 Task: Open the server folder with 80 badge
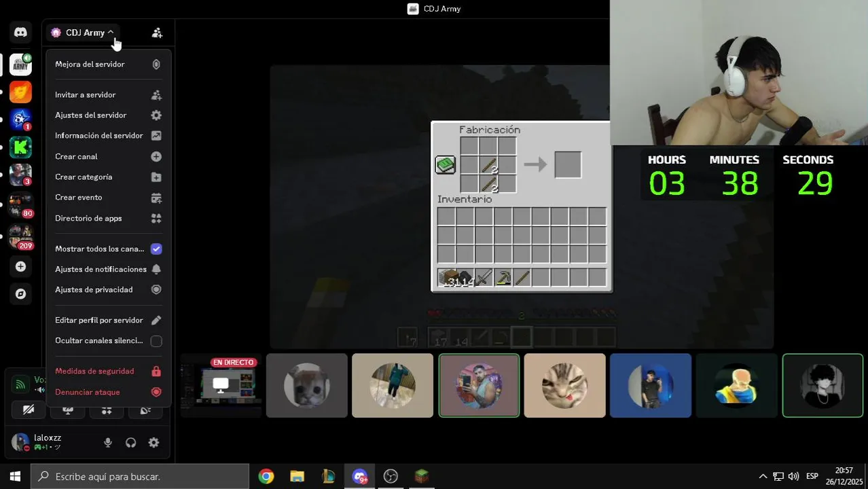(x=20, y=204)
